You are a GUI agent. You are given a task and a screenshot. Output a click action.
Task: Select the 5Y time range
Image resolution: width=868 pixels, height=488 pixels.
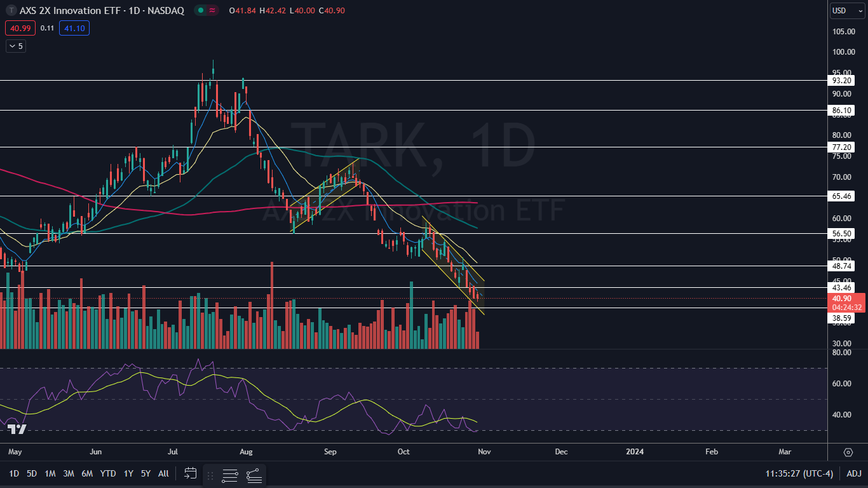(146, 473)
